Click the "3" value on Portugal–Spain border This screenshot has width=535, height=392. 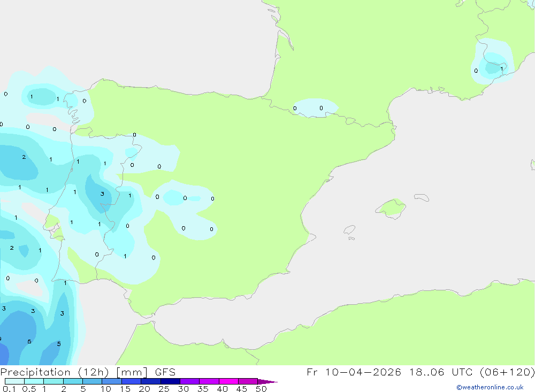coord(102,194)
